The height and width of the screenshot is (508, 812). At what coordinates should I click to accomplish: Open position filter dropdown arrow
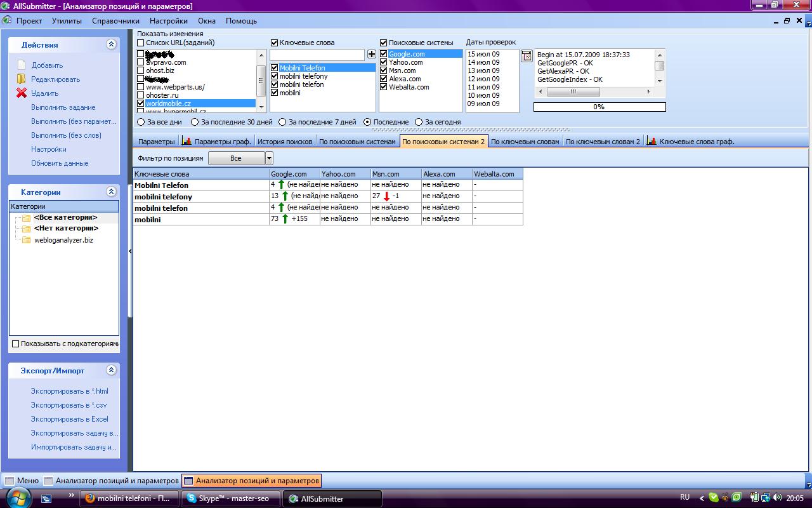coord(269,158)
